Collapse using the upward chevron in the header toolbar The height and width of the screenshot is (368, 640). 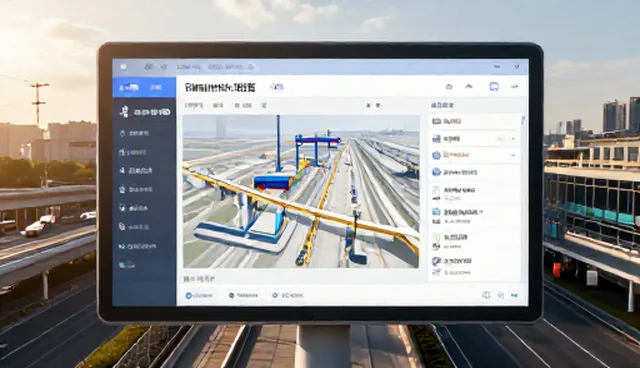tap(469, 86)
